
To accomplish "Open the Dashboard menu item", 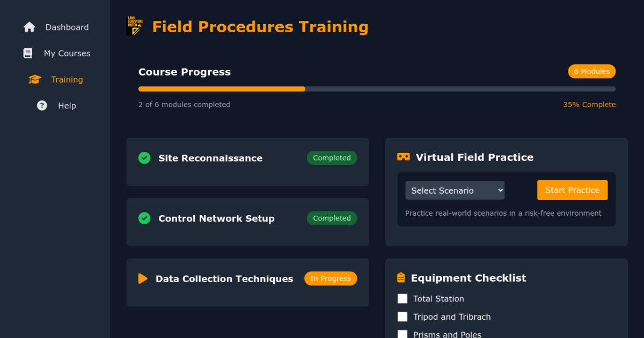I will [67, 27].
